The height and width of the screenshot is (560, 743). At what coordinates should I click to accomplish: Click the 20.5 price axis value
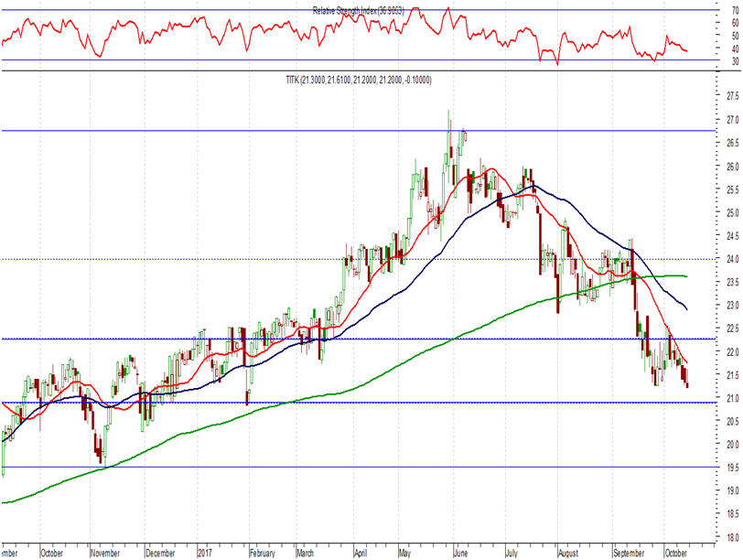pyautogui.click(x=733, y=421)
